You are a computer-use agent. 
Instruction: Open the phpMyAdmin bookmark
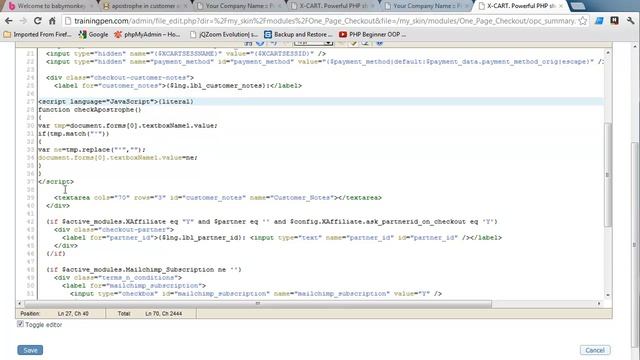pyautogui.click(x=147, y=35)
